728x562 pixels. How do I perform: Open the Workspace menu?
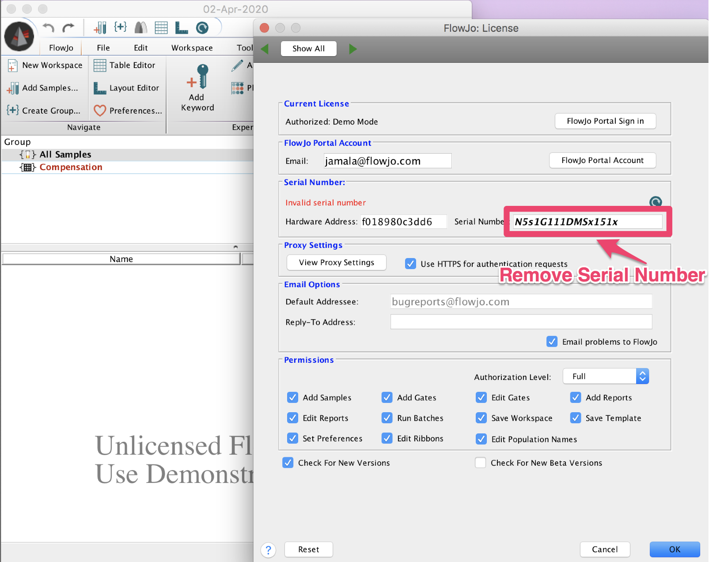pyautogui.click(x=192, y=47)
